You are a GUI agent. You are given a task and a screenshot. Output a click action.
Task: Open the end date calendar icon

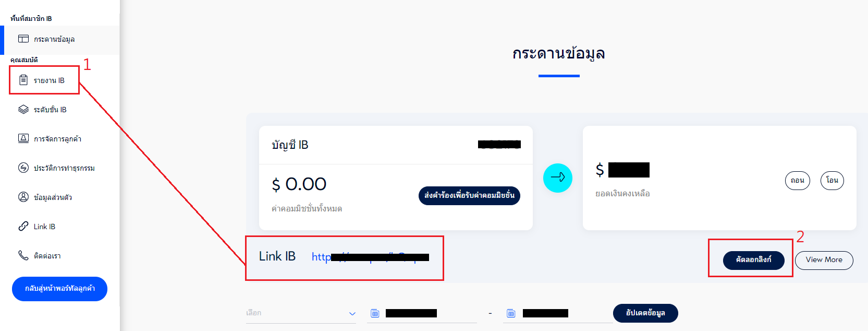coord(511,313)
